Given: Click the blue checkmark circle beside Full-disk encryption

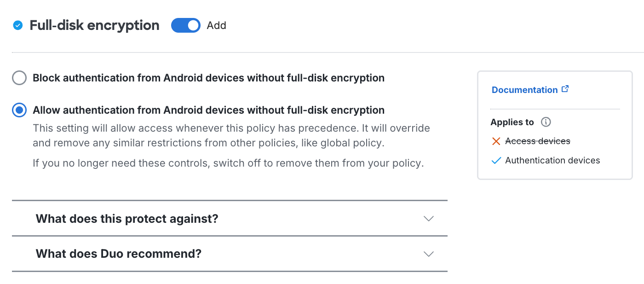Looking at the screenshot, I should click(x=18, y=25).
